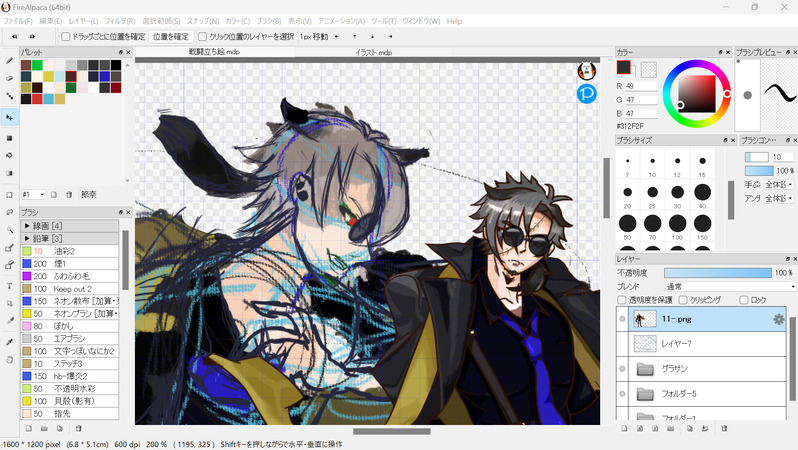Open the ブレンド blend mode dropdown
798x450 pixels.
[730, 287]
